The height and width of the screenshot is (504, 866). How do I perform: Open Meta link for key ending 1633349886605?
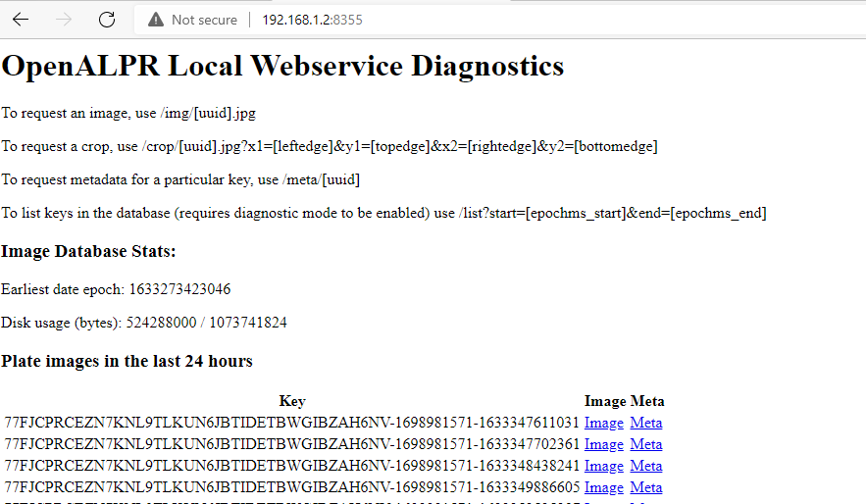[645, 487]
